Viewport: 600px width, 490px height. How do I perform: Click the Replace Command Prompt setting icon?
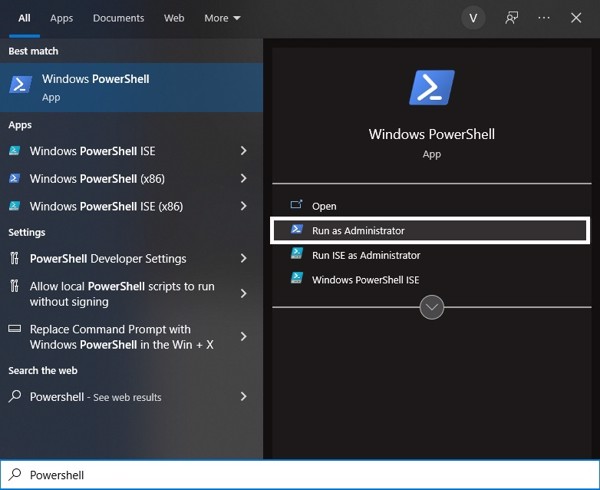click(x=15, y=329)
